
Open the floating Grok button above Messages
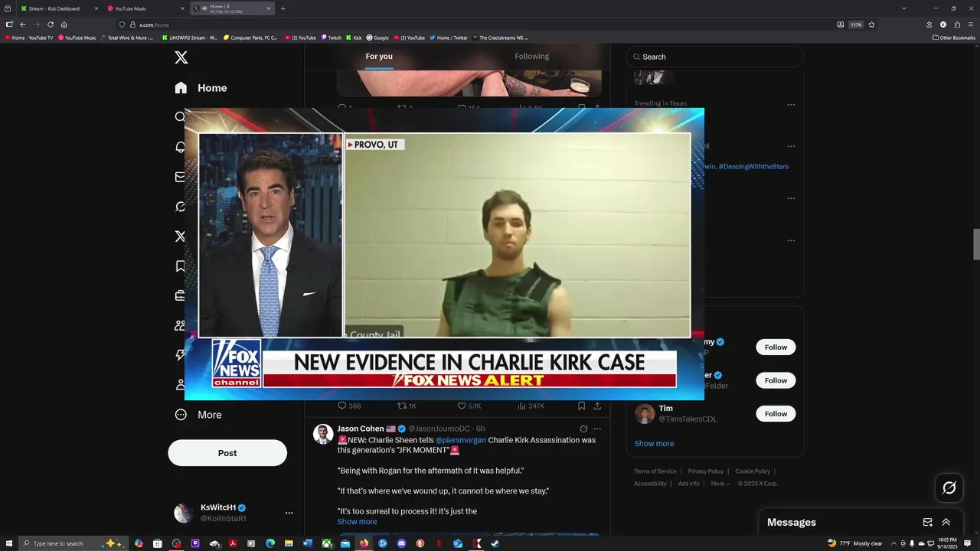pyautogui.click(x=949, y=487)
